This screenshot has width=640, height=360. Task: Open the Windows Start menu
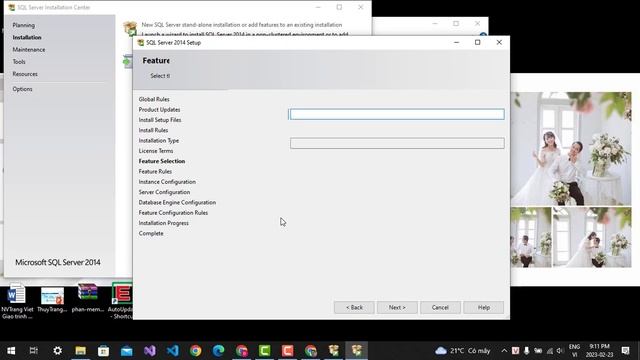point(11,351)
